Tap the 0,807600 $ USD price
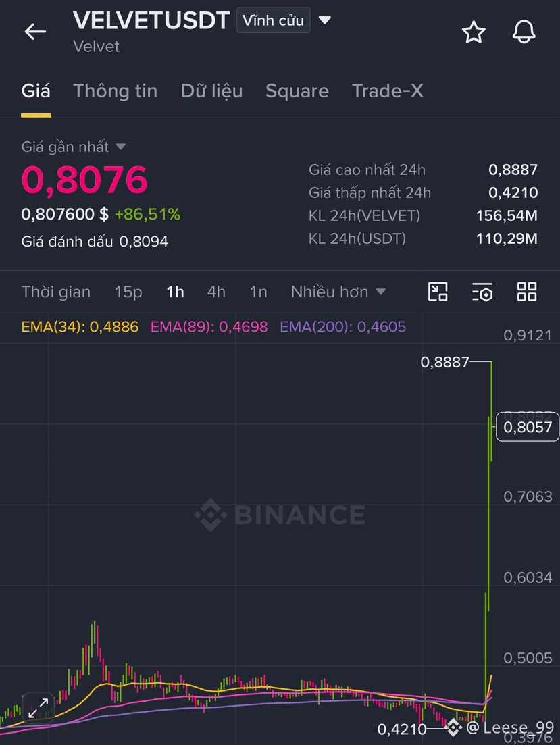The width and height of the screenshot is (560, 745). [65, 214]
